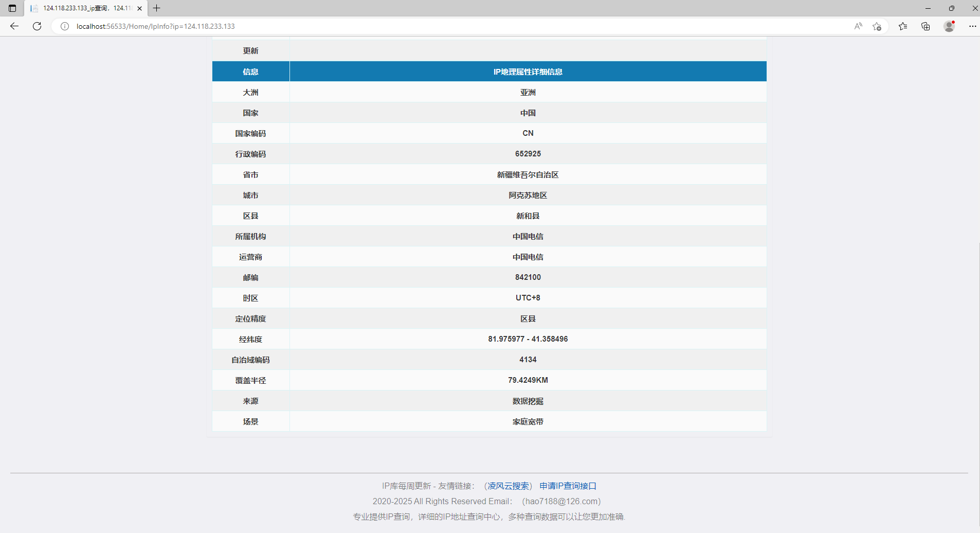The width and height of the screenshot is (980, 533).
Task: Open the browser profile avatar
Action: (x=949, y=26)
